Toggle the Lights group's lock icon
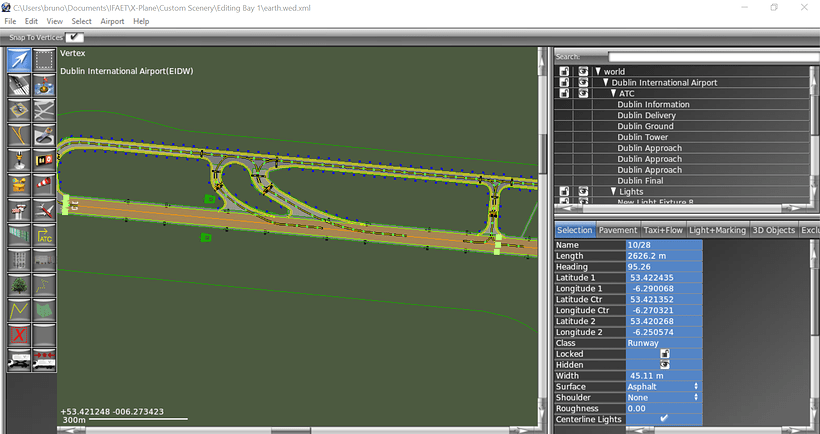 pos(564,191)
